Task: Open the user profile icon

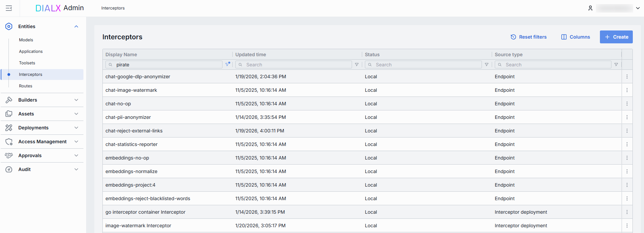Action: click(x=590, y=8)
